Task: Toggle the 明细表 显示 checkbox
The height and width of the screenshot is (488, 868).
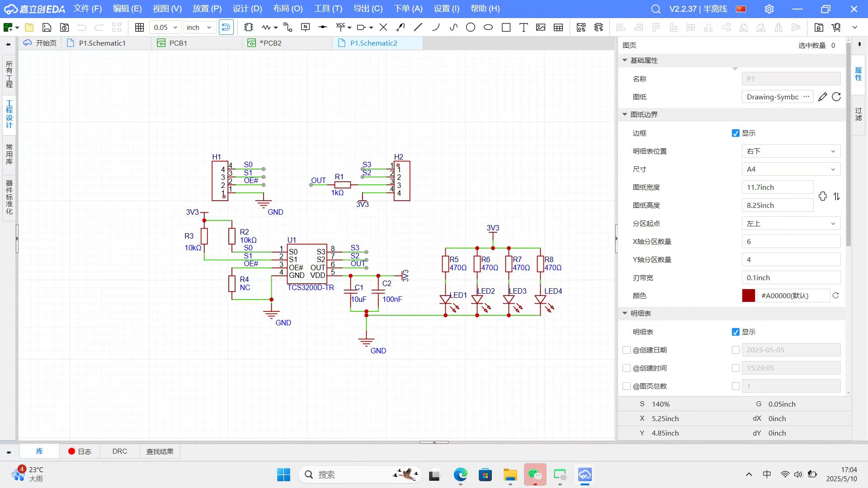Action: point(736,332)
